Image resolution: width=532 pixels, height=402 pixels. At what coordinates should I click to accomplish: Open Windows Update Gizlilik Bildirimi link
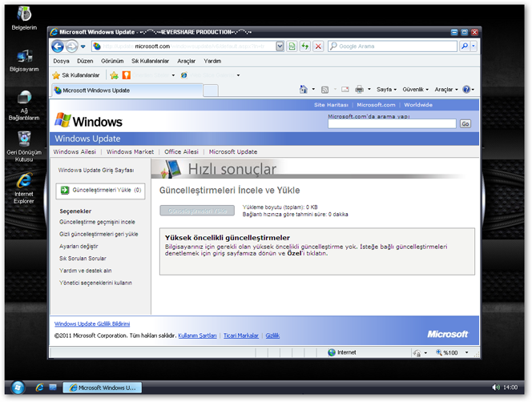tap(92, 324)
